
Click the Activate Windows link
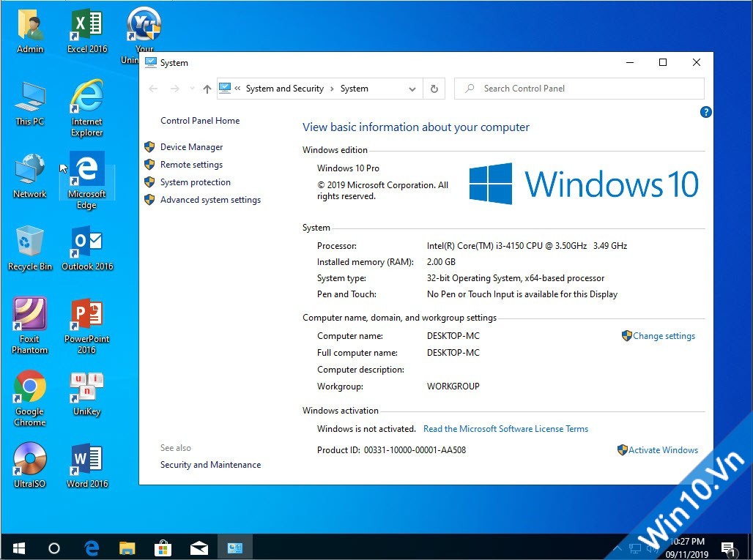point(663,450)
